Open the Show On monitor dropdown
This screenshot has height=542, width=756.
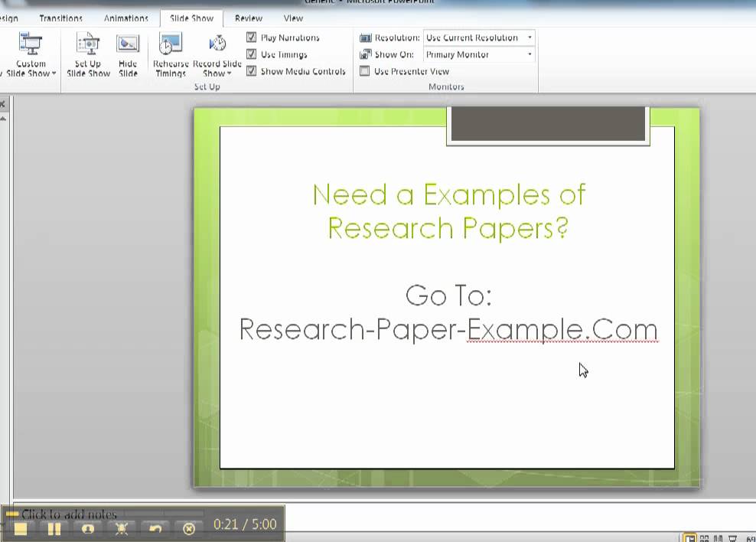click(479, 54)
